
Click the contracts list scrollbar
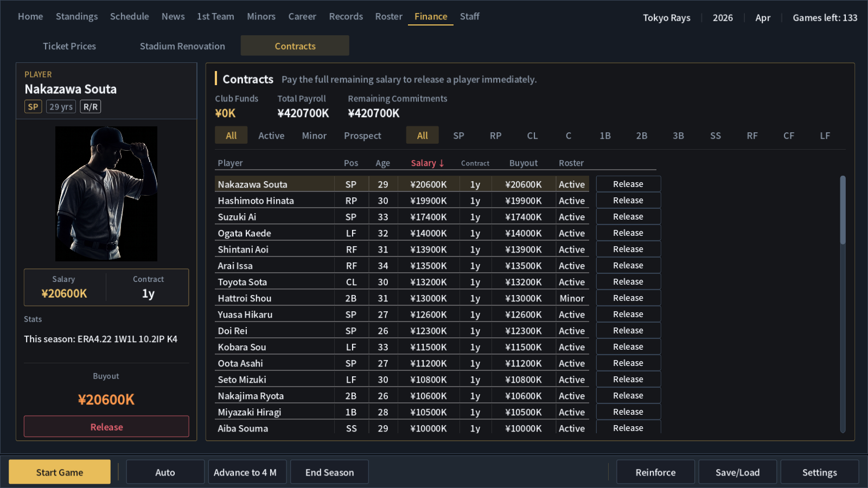pyautogui.click(x=843, y=210)
